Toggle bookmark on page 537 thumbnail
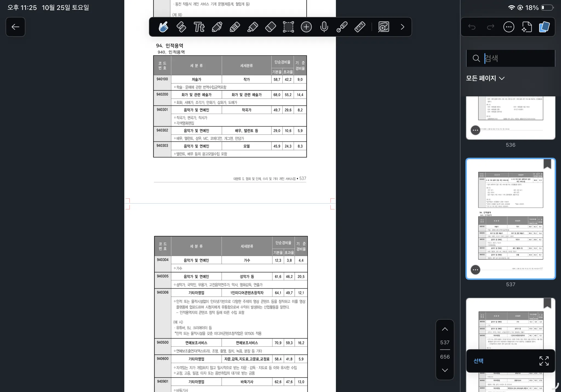Screen dimensions: 561x392 547,164
